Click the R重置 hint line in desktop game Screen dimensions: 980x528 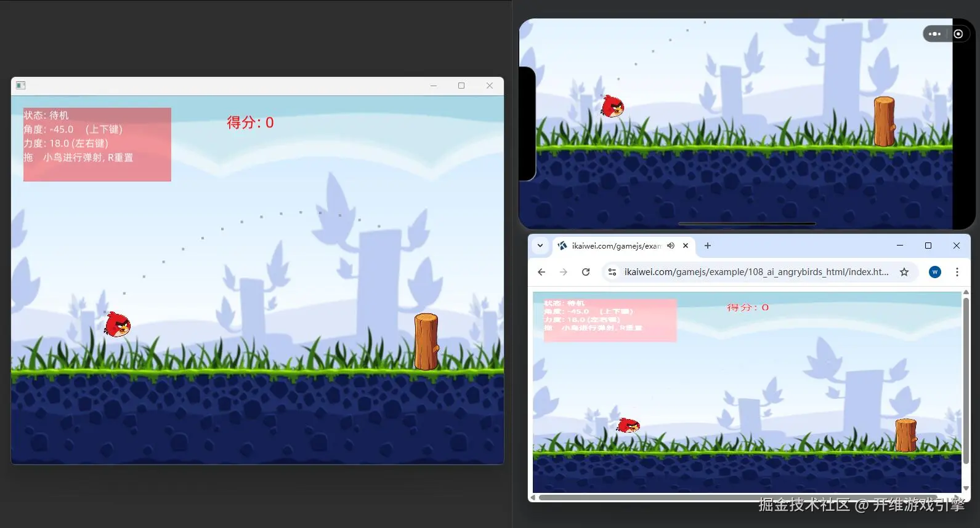point(78,158)
